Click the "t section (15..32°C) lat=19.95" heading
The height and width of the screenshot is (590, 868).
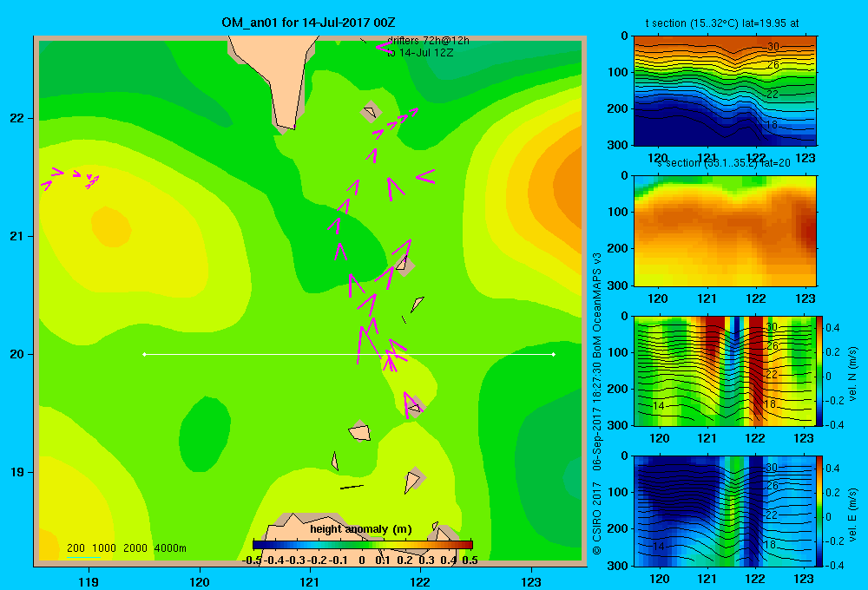pyautogui.click(x=722, y=23)
